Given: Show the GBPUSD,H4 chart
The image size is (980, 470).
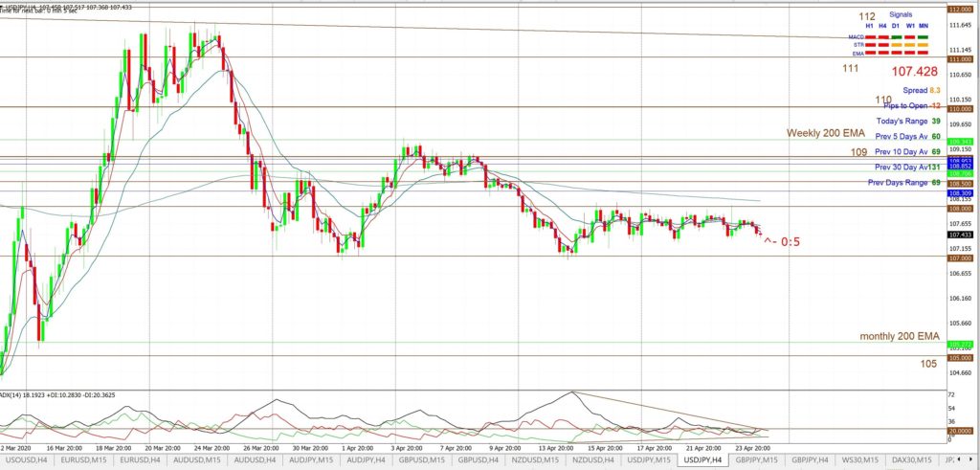Looking at the screenshot, I should 480,460.
